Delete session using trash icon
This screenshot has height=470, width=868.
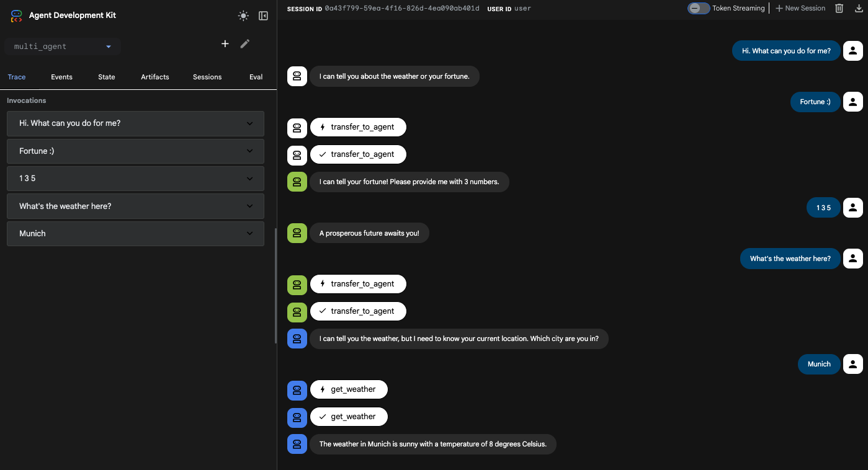click(839, 8)
